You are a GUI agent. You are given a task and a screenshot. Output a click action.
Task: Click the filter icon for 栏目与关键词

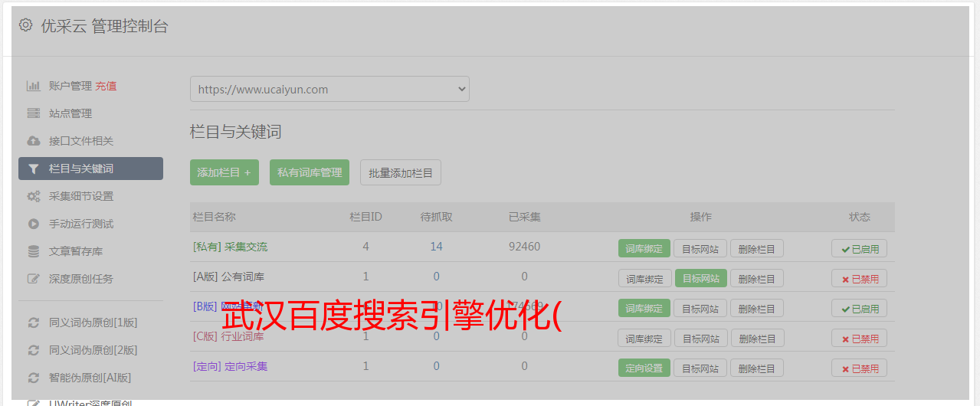(x=33, y=169)
